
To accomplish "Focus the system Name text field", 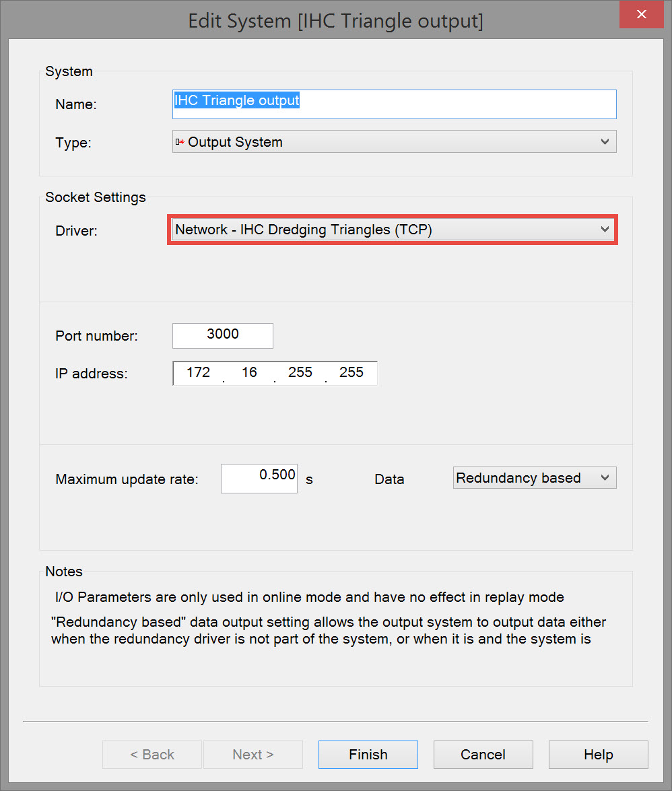I will pyautogui.click(x=394, y=104).
